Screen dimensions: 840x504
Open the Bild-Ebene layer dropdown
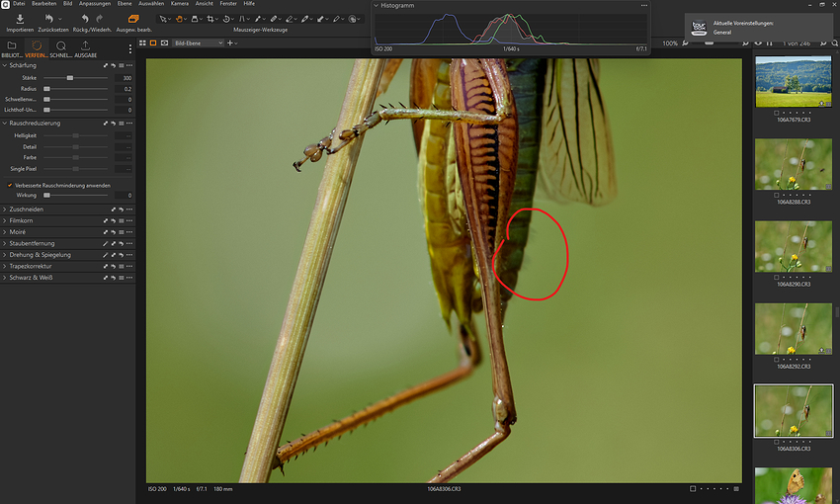click(x=198, y=42)
